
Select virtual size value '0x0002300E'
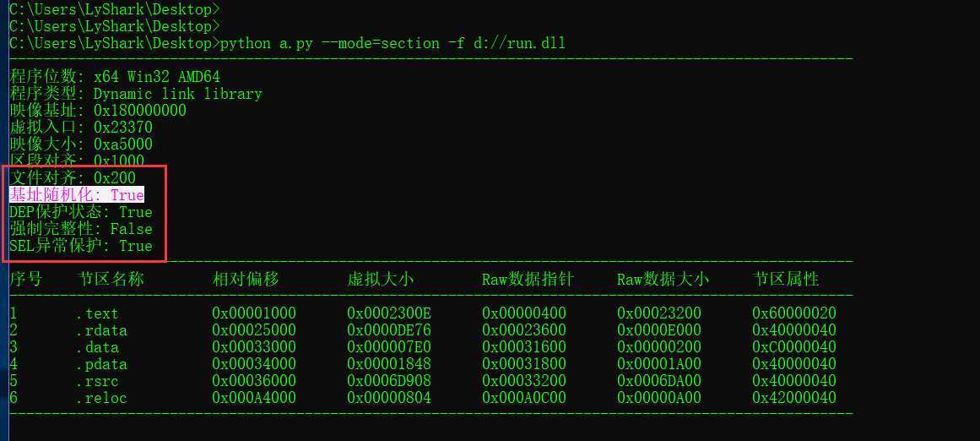coord(389,313)
